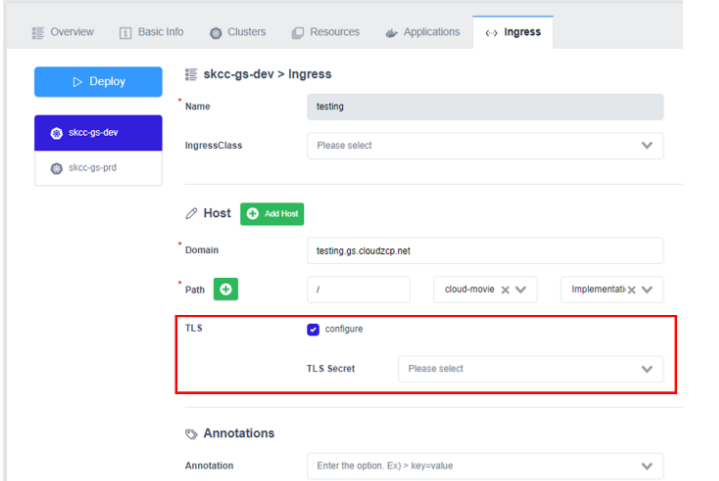Click the Ingress arrows icon
Image resolution: width=719 pixels, height=481 pixels.
pyautogui.click(x=491, y=33)
